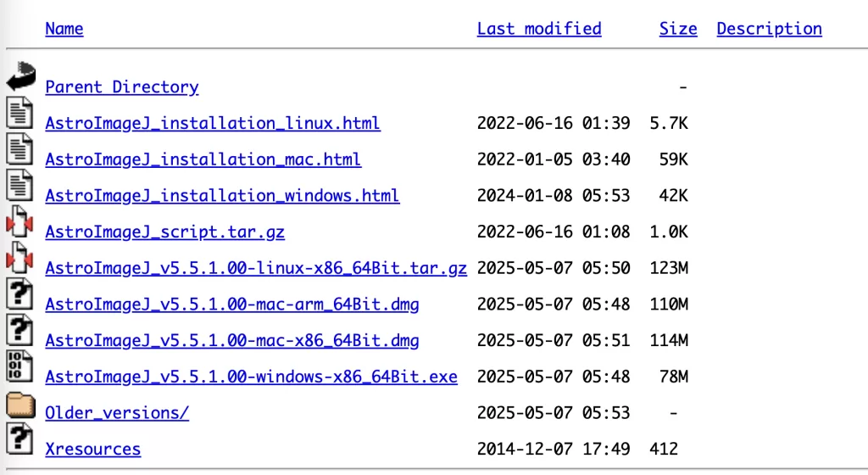Click the unknown-file icon beside the mac-arm_64Bit.dmg file
Viewport: 868px width, 475px height.
[19, 295]
